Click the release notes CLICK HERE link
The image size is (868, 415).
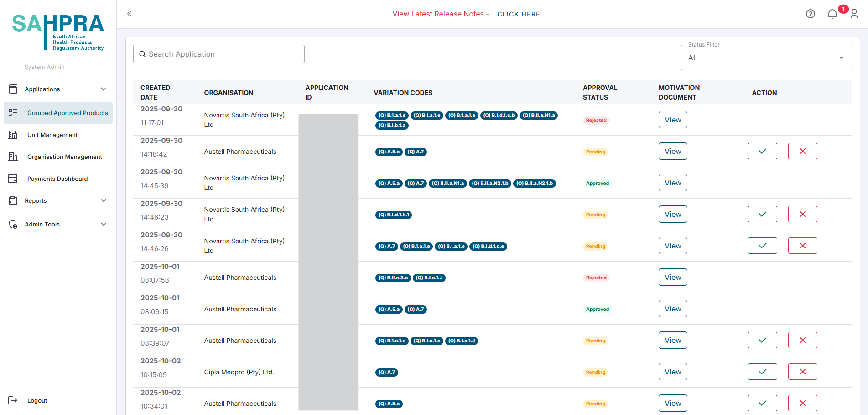click(x=518, y=14)
